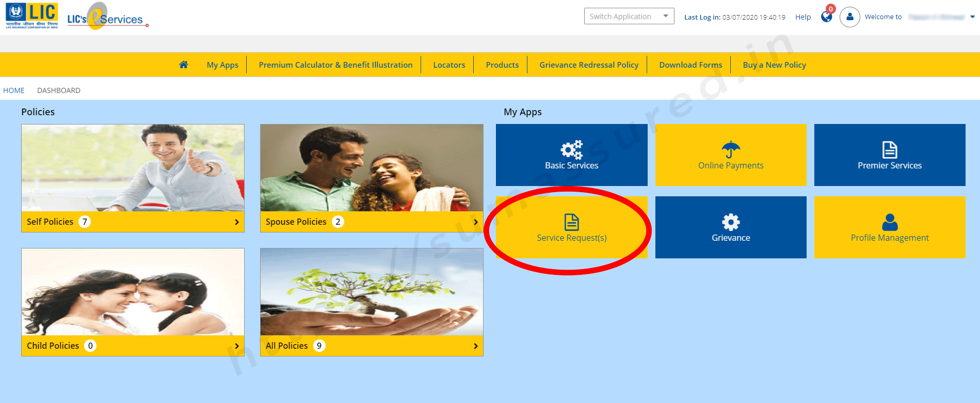Viewport: 980px width, 403px height.
Task: Click the LIC logo in header
Action: [x=32, y=16]
